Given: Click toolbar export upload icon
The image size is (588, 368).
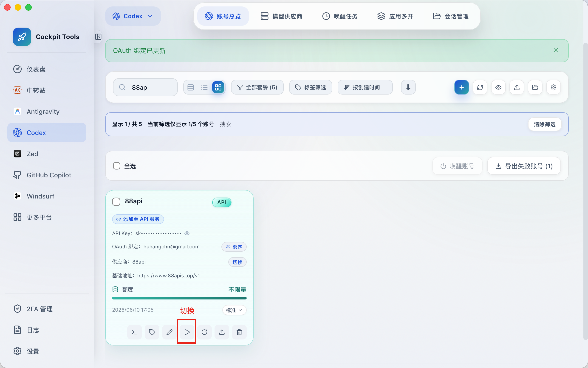Looking at the screenshot, I should pyautogui.click(x=517, y=87).
